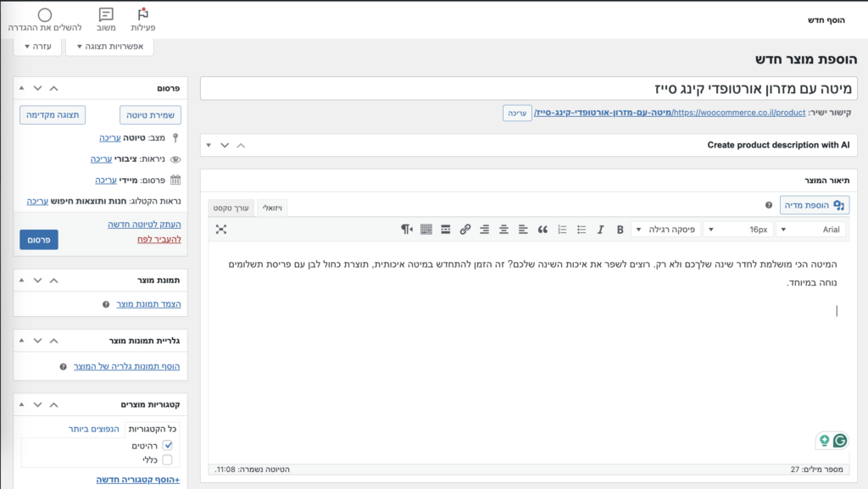Viewport: 868px width, 489px height.
Task: Click Set product image link
Action: click(149, 304)
